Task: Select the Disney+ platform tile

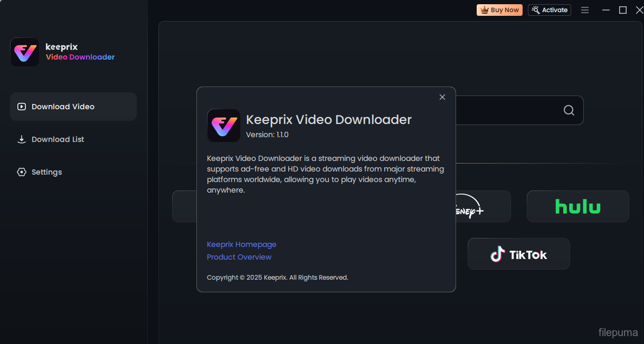Action: pyautogui.click(x=483, y=206)
